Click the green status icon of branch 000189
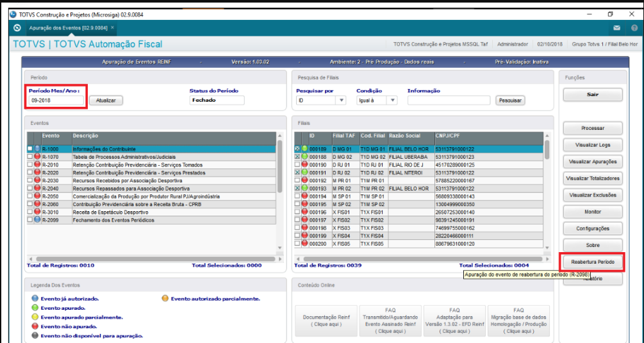Viewport: 644px width, 343px height. 305,149
